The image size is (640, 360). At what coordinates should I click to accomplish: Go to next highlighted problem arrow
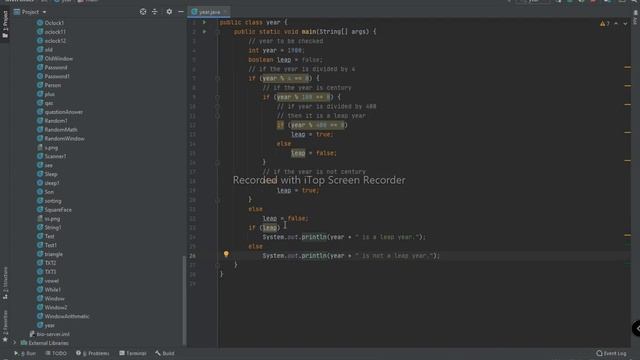[625, 24]
